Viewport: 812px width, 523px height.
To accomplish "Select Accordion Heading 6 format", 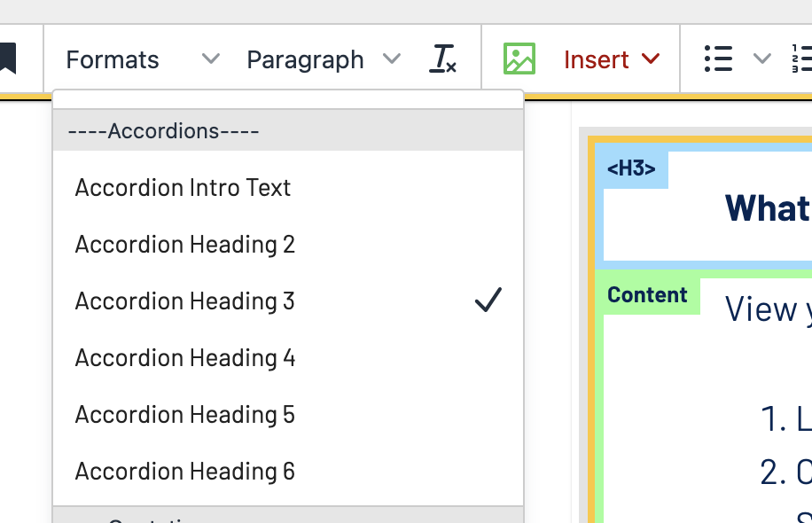I will pyautogui.click(x=185, y=472).
